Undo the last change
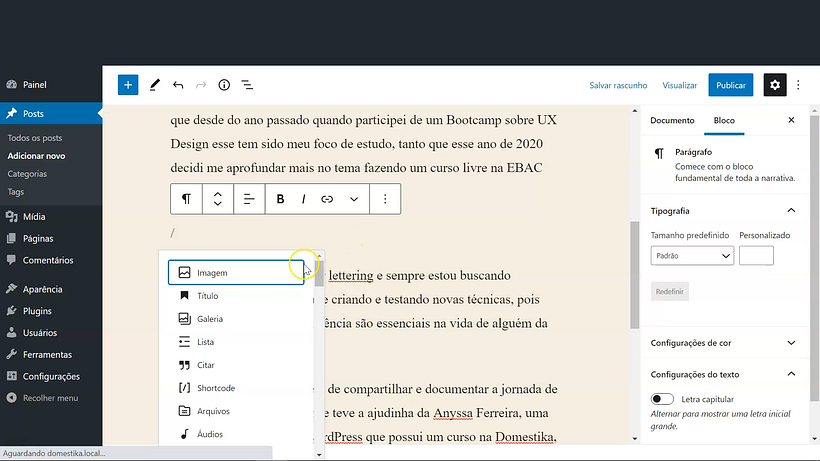 [178, 85]
